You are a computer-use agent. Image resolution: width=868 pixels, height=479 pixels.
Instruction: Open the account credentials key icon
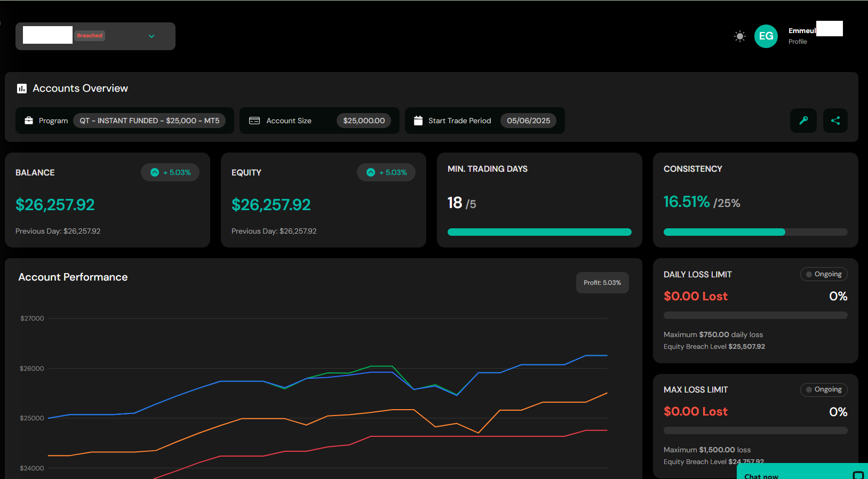coord(803,121)
